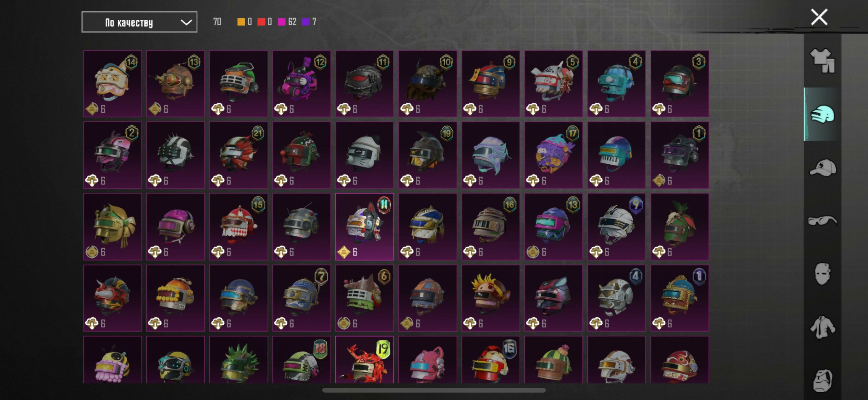This screenshot has width=868, height=400.
Task: Open the cap headwear category icon
Action: [x=822, y=167]
